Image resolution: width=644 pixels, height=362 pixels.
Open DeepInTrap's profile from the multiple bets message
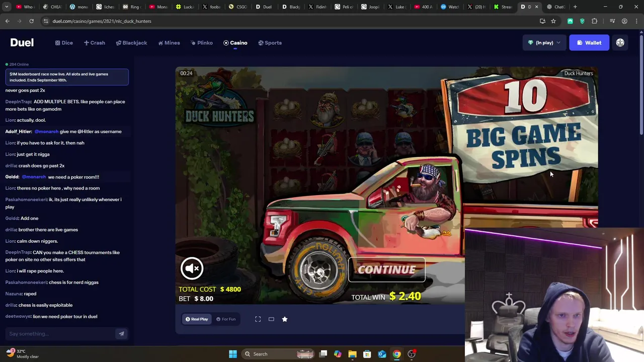click(x=18, y=102)
